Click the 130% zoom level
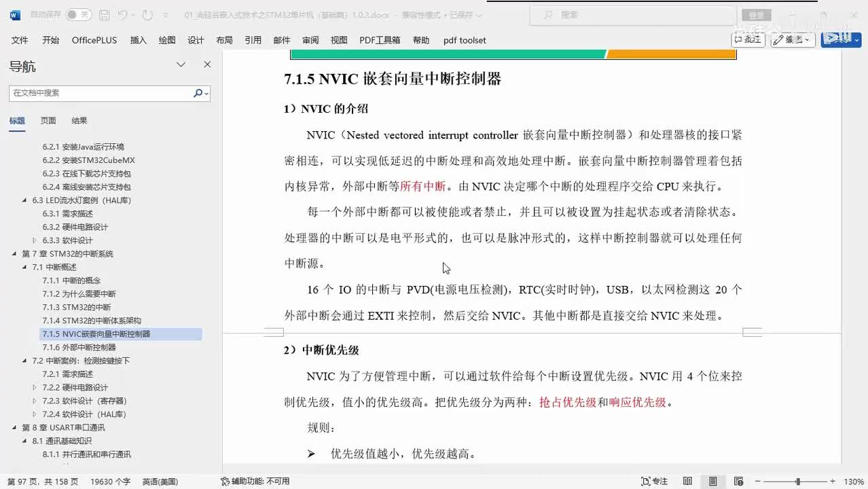 [854, 482]
